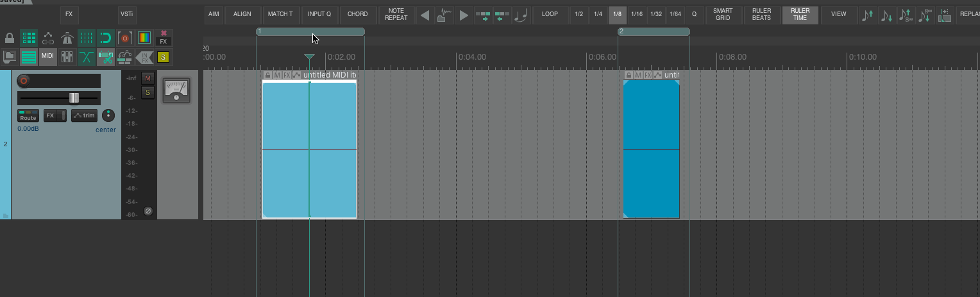
Task: Open the mixer sliders icon
Action: coord(67,57)
